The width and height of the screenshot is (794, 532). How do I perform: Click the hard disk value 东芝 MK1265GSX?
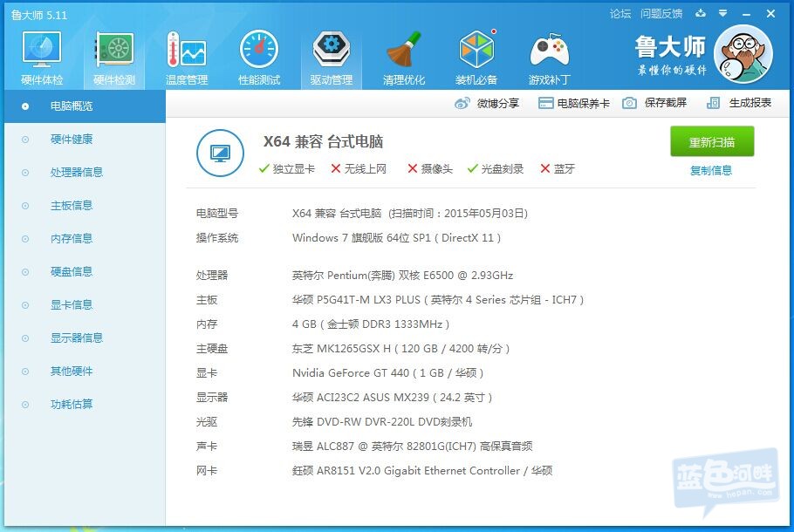(400, 348)
